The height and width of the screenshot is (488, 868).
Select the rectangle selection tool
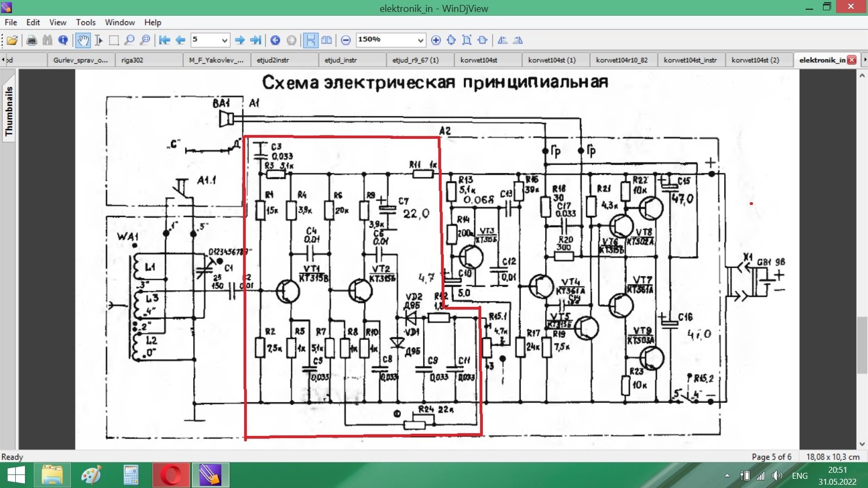(114, 40)
